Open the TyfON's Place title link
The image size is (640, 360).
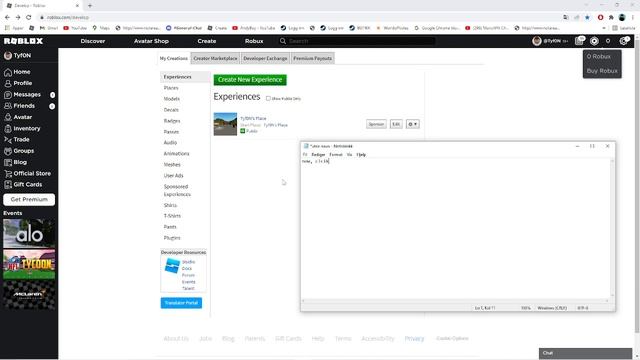[x=253, y=118]
